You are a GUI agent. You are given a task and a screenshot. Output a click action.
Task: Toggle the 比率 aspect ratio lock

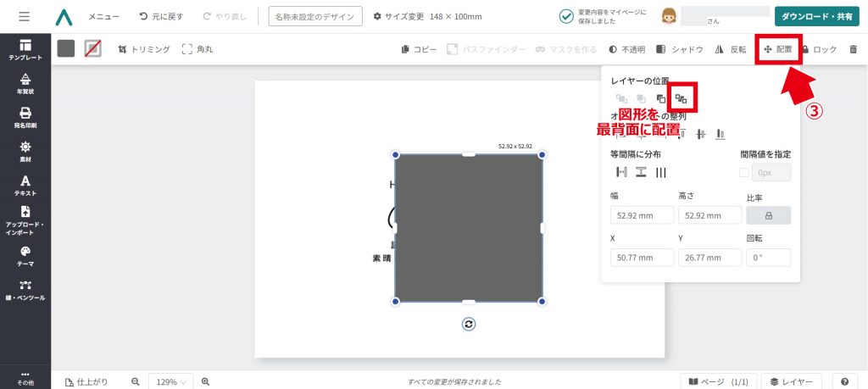click(768, 215)
